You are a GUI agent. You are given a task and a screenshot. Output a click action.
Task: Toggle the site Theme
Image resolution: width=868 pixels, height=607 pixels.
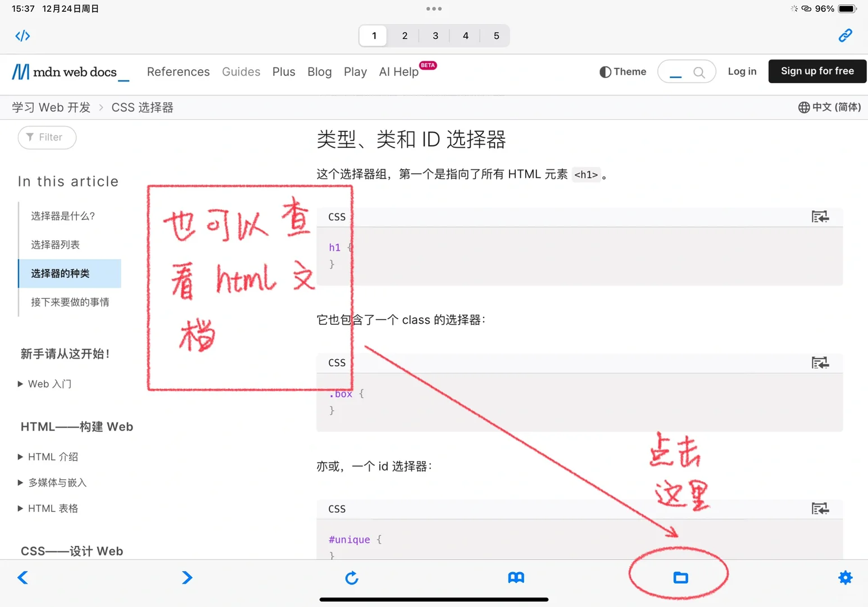(x=622, y=72)
